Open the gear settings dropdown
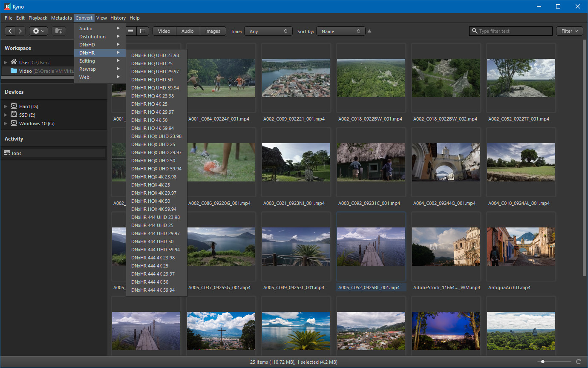Image resolution: width=588 pixels, height=368 pixels. point(38,31)
